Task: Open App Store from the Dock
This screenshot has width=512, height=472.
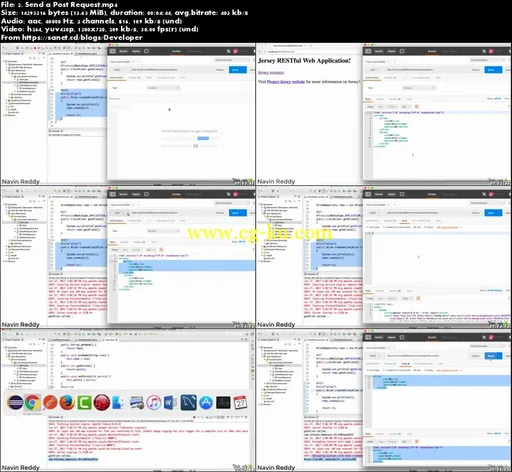Action: [x=206, y=403]
